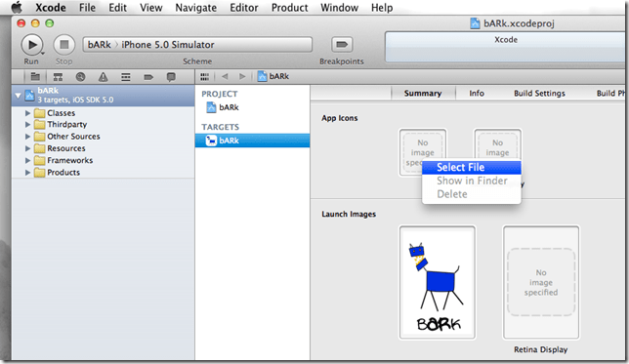Screen dimensions: 629x364
Task: Open the Apple menu
Action: coord(17,7)
